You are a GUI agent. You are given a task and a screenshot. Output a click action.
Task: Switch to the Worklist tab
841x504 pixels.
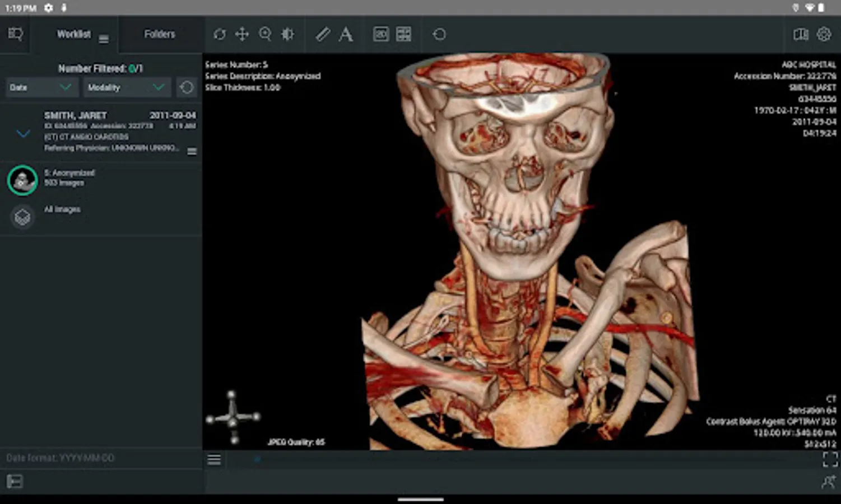(74, 35)
